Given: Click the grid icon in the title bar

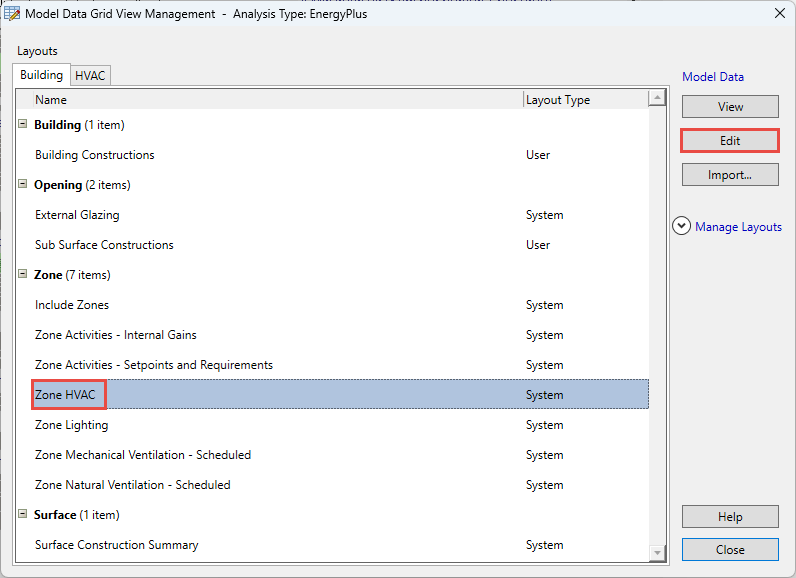Looking at the screenshot, I should click(x=13, y=14).
